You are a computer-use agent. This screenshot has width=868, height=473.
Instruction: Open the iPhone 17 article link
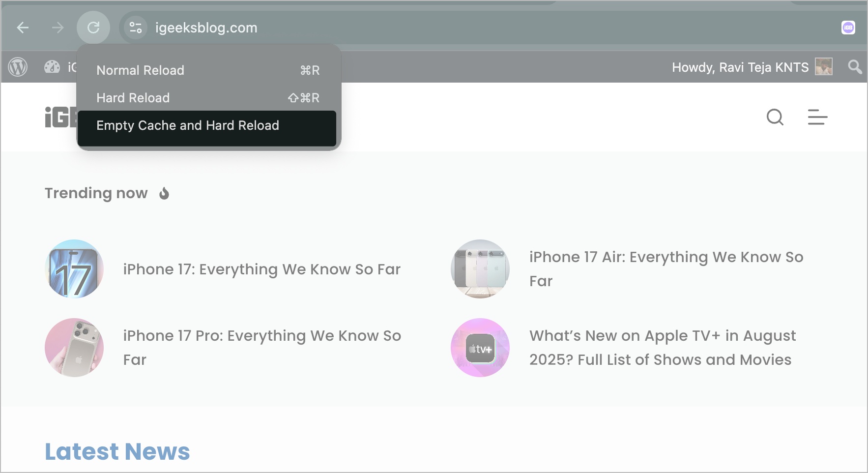tap(262, 269)
